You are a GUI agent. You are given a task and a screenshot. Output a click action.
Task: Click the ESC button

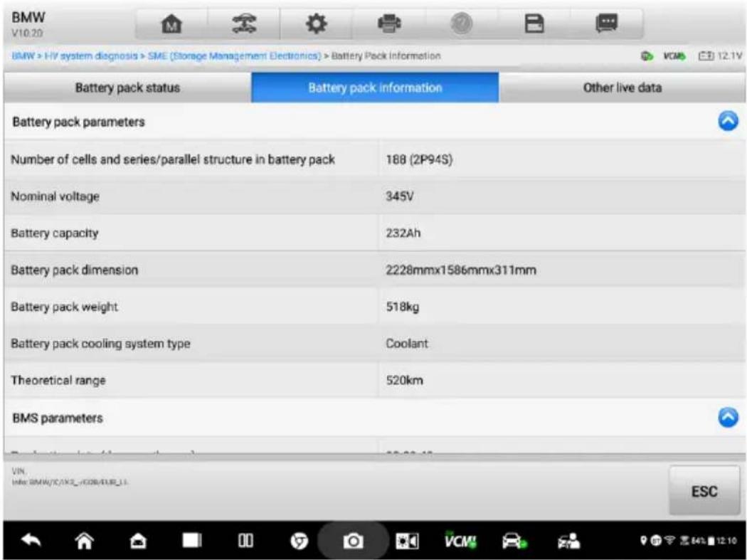[x=704, y=492]
